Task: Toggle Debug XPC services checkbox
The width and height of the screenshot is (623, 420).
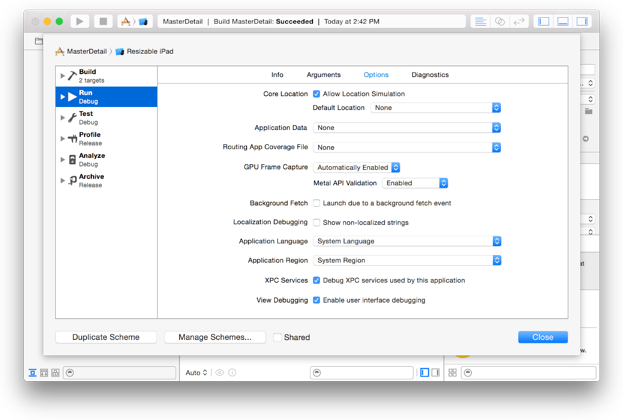Action: [x=316, y=280]
